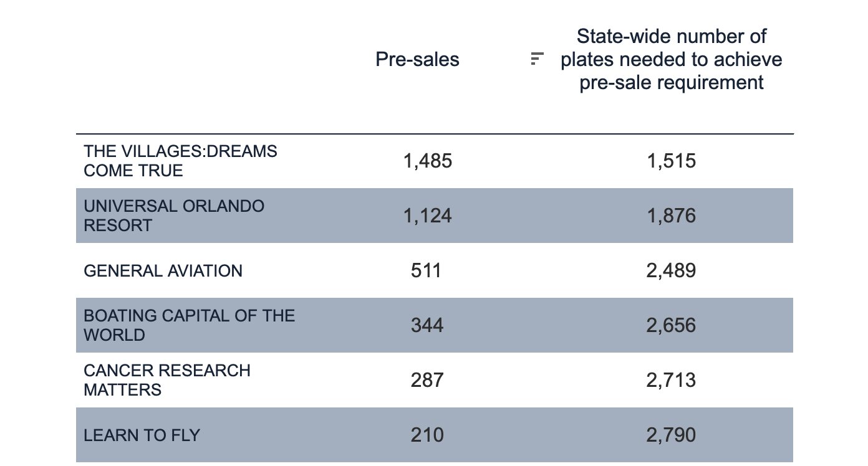Click CANCER RESEARCH MATTERS row label
Viewport: 868px width, 466px height.
tap(166, 380)
